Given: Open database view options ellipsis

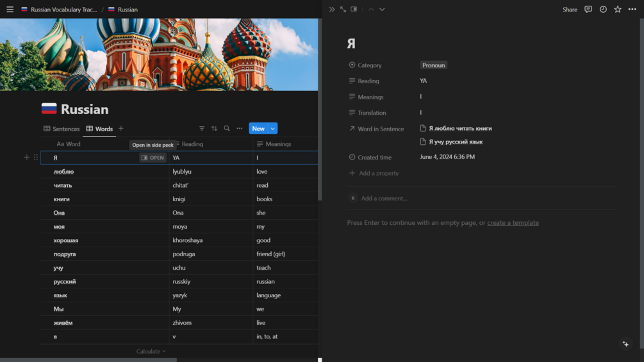Looking at the screenshot, I should pyautogui.click(x=240, y=129).
